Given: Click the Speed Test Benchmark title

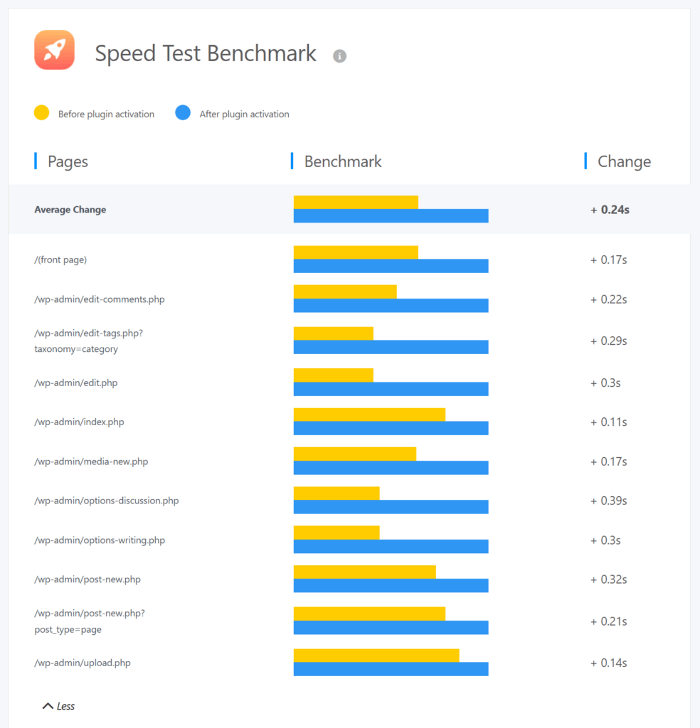Looking at the screenshot, I should [x=206, y=53].
